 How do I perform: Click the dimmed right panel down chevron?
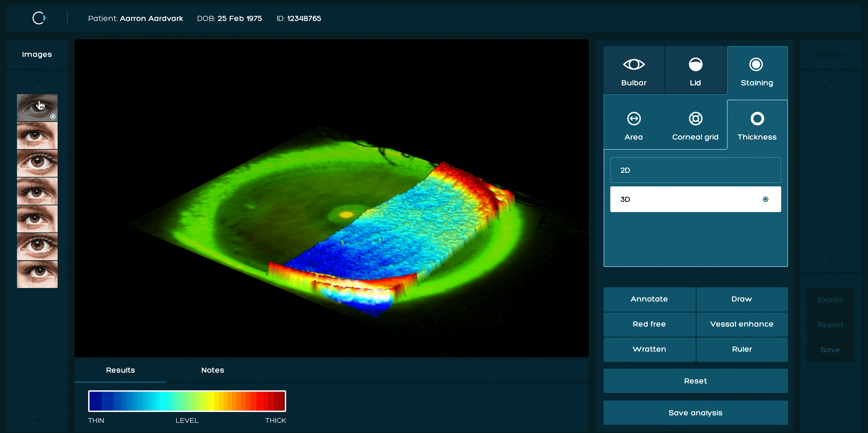831,261
